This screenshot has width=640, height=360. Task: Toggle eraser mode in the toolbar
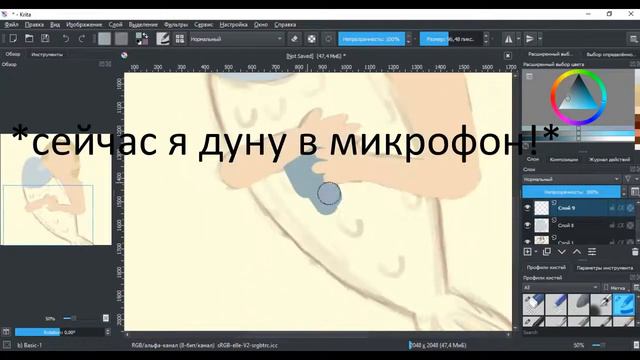[294, 39]
